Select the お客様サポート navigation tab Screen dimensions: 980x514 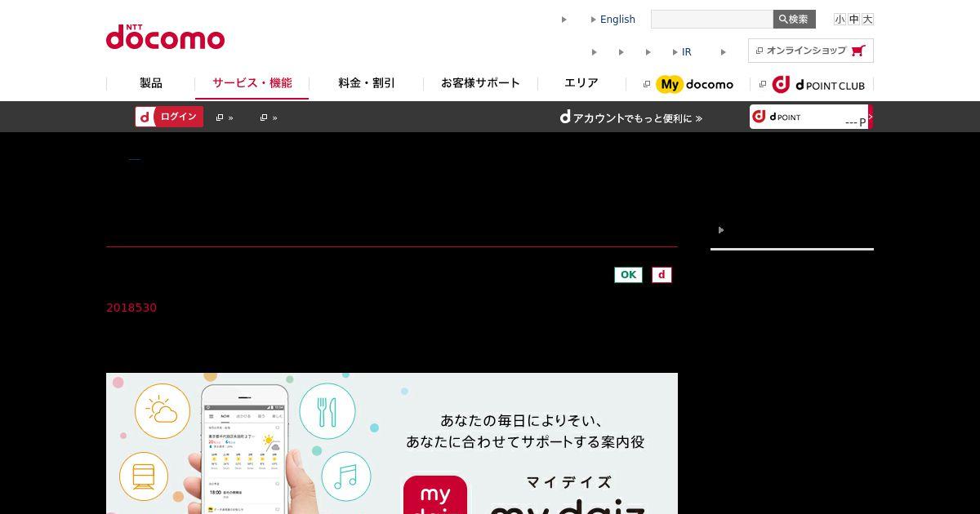point(480,83)
